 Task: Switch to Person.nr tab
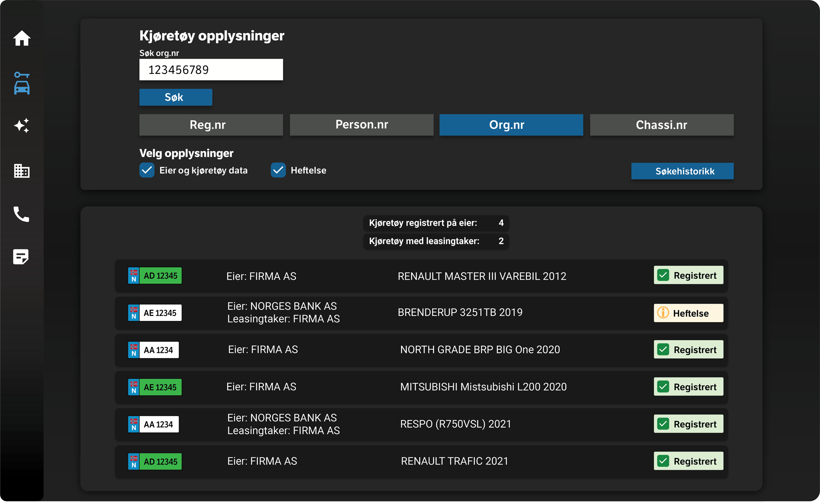click(x=361, y=125)
